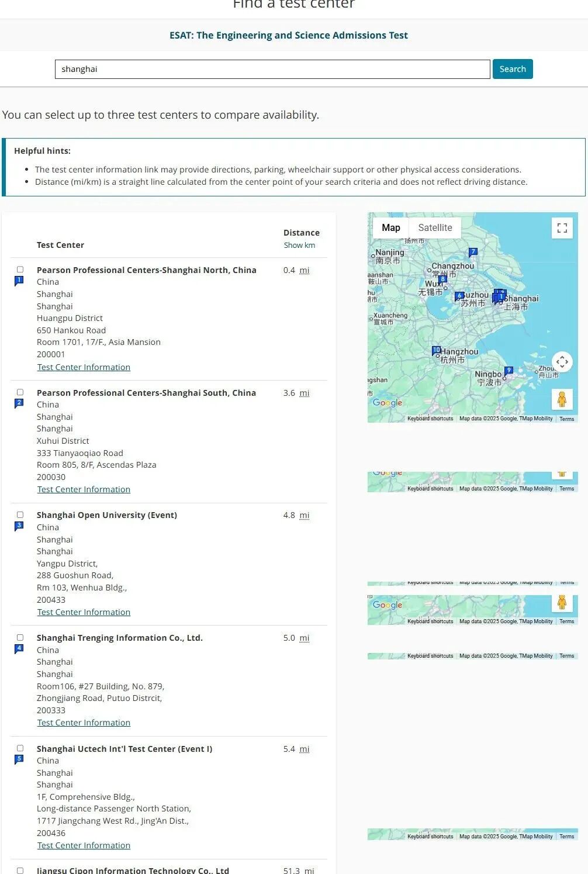
Task: Click the '288 Guoshun Road,' address line
Action: tap(75, 575)
